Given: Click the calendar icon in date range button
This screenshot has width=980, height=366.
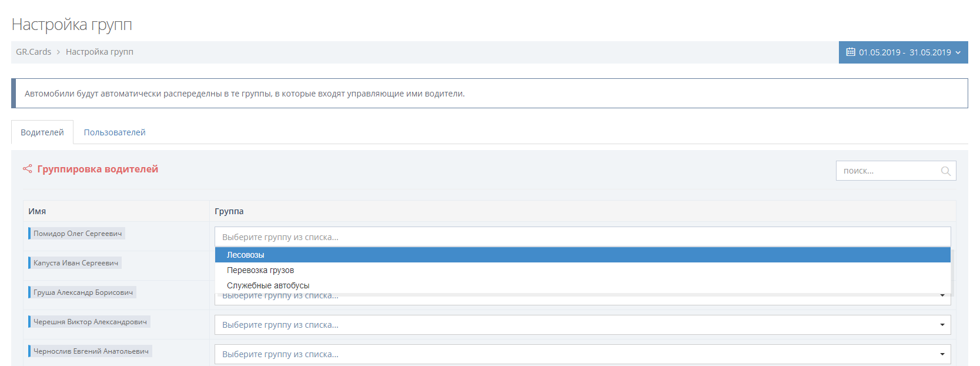Looking at the screenshot, I should (850, 52).
